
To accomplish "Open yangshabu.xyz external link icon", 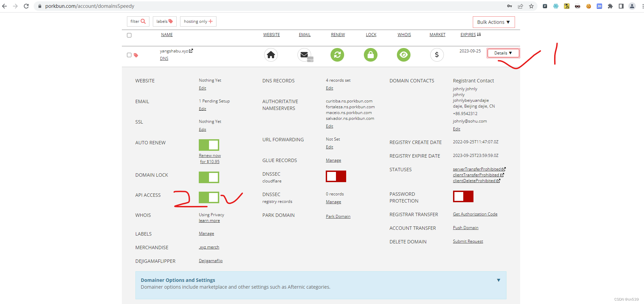I will click(x=191, y=51).
